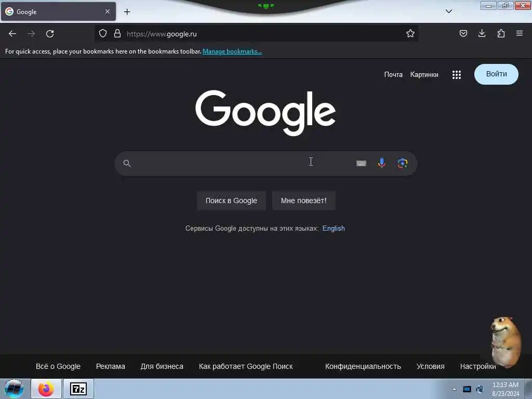Screen dimensions: 532x399
Task: Open Как работает Google Поиск link
Action: point(246,366)
